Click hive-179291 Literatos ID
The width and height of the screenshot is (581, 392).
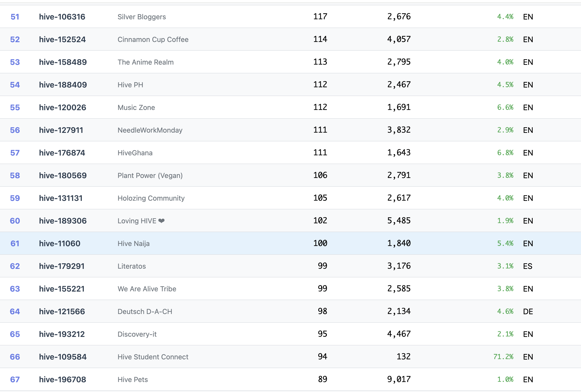62,266
